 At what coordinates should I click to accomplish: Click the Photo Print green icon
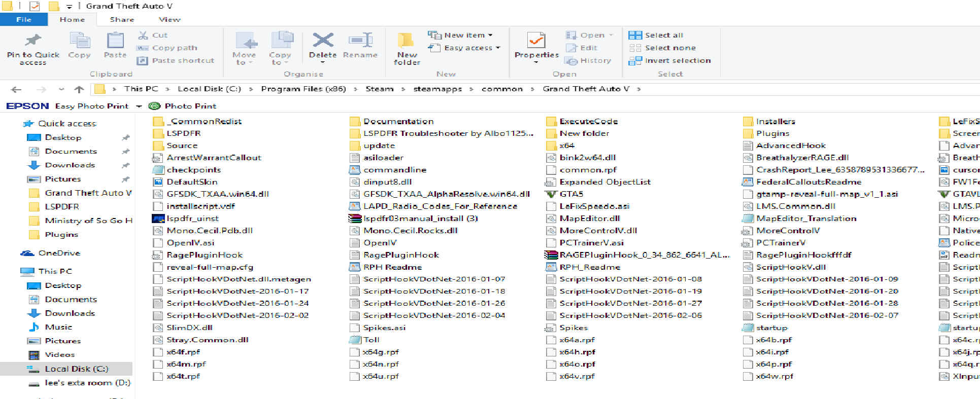(154, 106)
